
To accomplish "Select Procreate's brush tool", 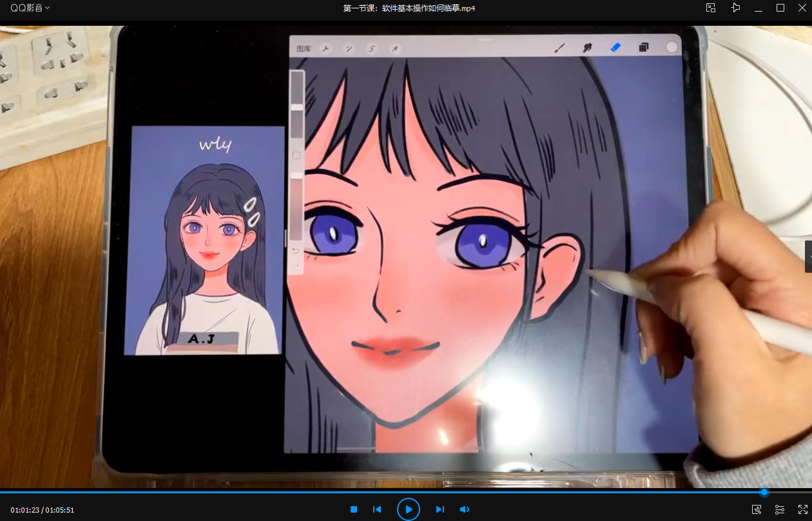I will 560,48.
